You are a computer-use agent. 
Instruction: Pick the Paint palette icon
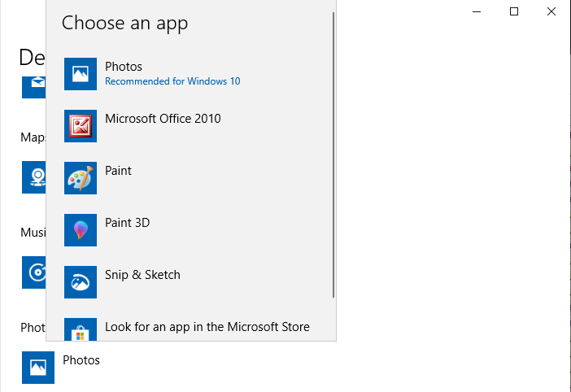[x=81, y=178]
